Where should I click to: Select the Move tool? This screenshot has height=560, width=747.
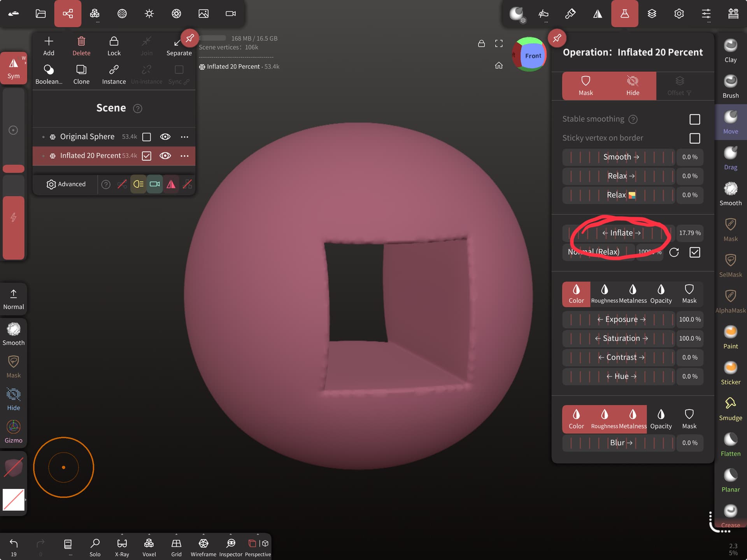pos(730,122)
